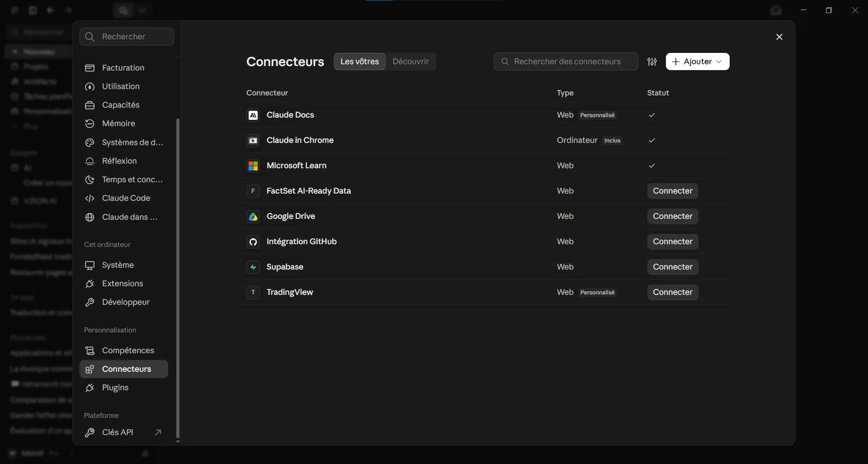Viewport: 868px width, 464px height.
Task: Click the settings sidebar vertical scrollbar
Action: [178, 278]
